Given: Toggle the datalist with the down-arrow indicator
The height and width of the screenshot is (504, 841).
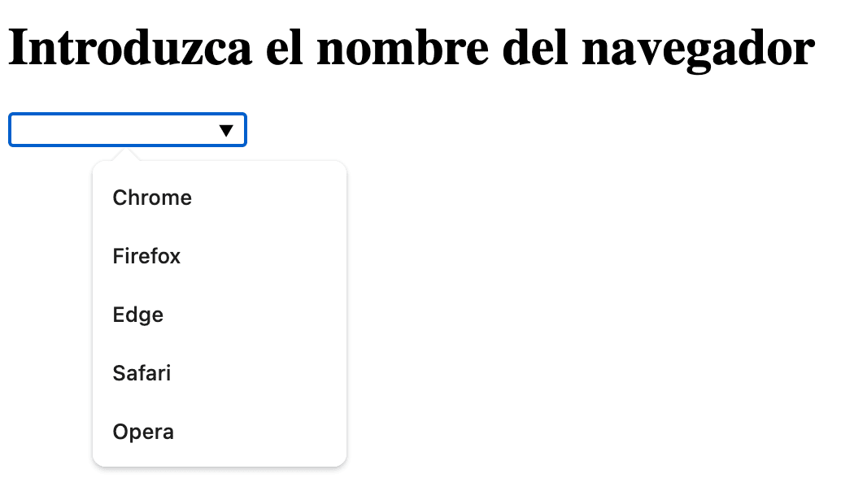Looking at the screenshot, I should 227,130.
